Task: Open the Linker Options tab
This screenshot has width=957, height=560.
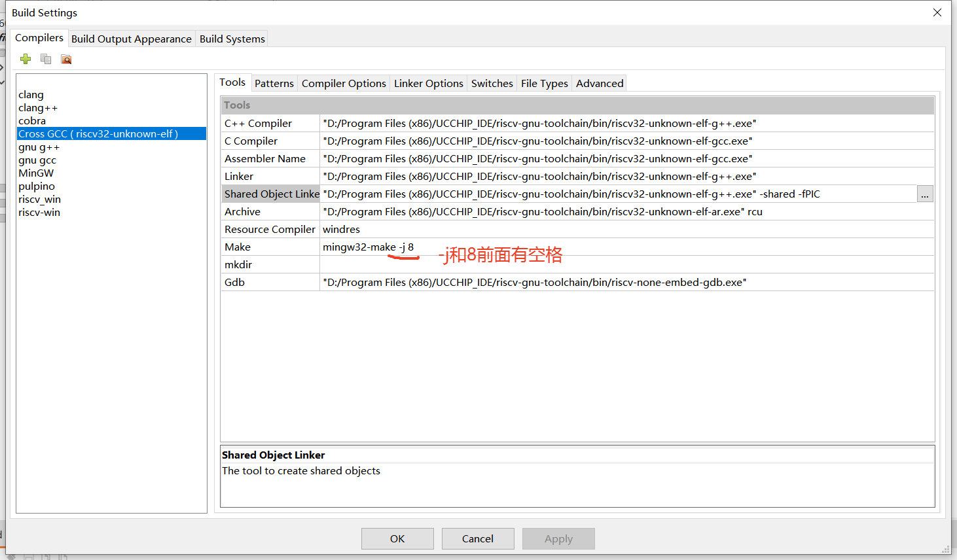Action: tap(429, 83)
